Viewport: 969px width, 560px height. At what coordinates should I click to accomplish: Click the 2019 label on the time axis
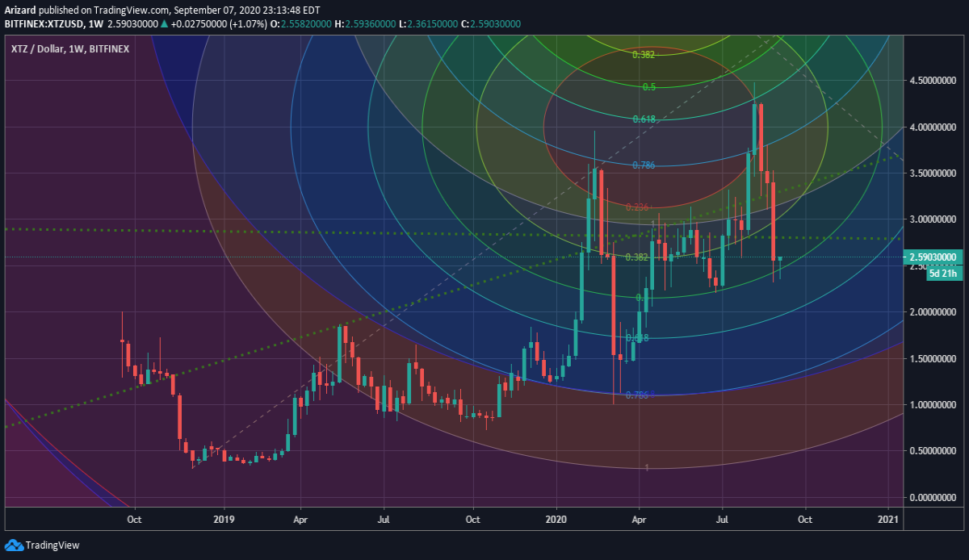coord(224,520)
